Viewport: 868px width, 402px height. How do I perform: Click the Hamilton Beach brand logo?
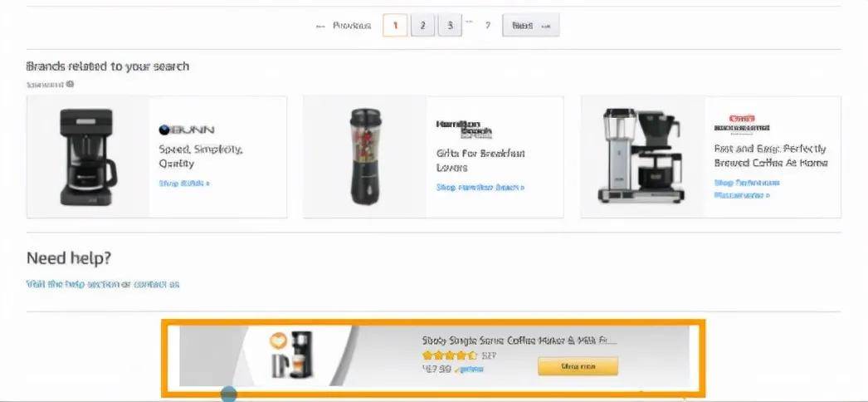pyautogui.click(x=464, y=130)
